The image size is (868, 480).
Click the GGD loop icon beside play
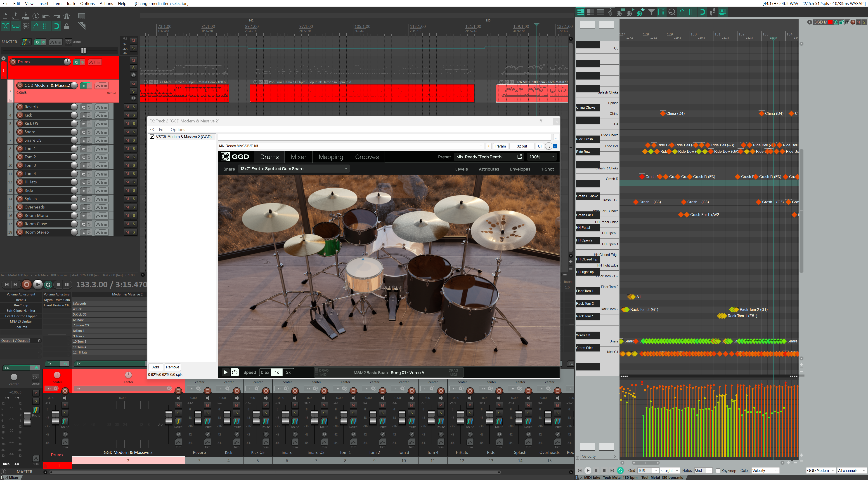(x=234, y=372)
